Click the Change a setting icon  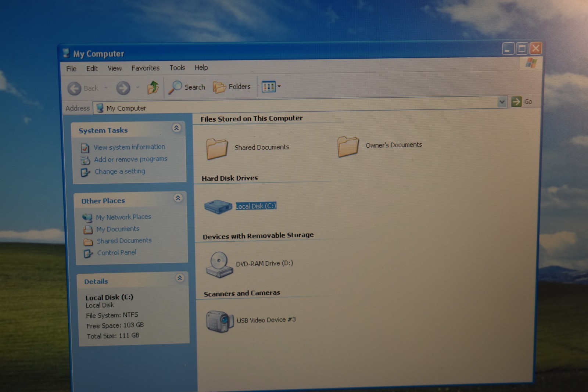point(85,172)
